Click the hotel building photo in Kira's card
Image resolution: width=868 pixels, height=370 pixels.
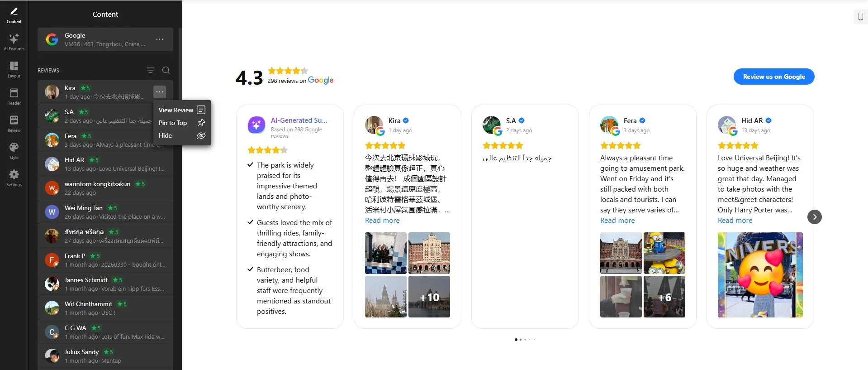point(429,253)
